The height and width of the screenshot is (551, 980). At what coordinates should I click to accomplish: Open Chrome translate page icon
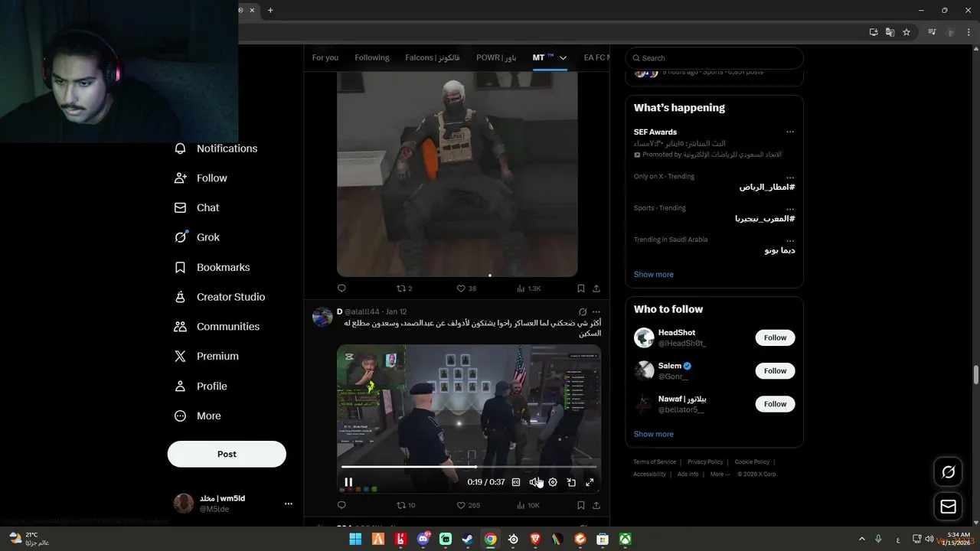[890, 32]
